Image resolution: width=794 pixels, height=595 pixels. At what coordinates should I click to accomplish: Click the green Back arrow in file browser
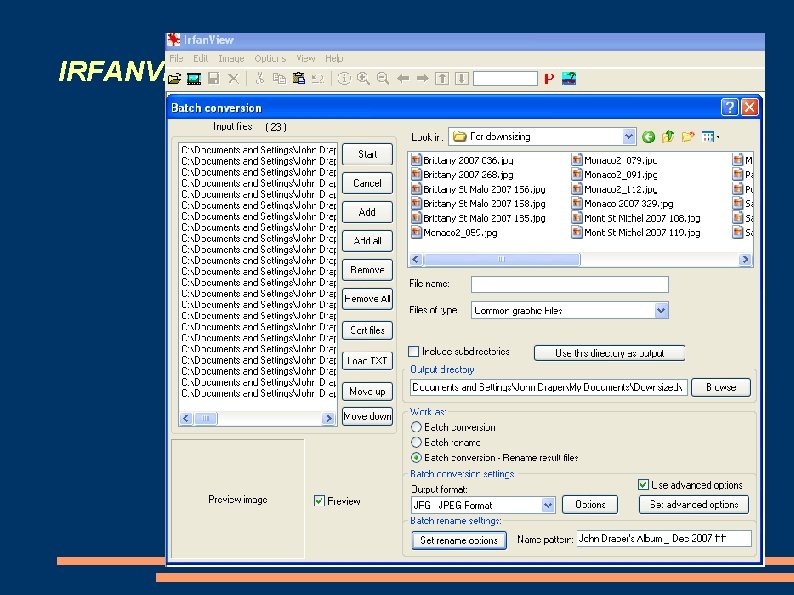click(x=648, y=137)
